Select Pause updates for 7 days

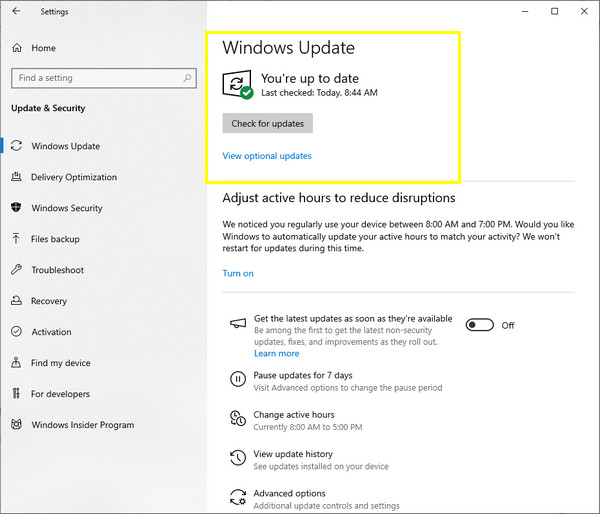(x=303, y=375)
